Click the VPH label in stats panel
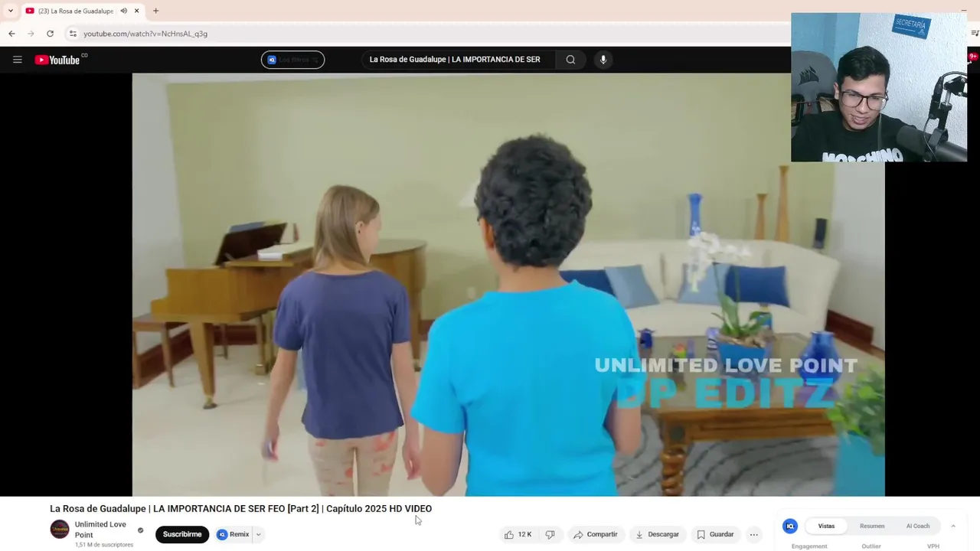This screenshot has height=551, width=980. tap(933, 546)
